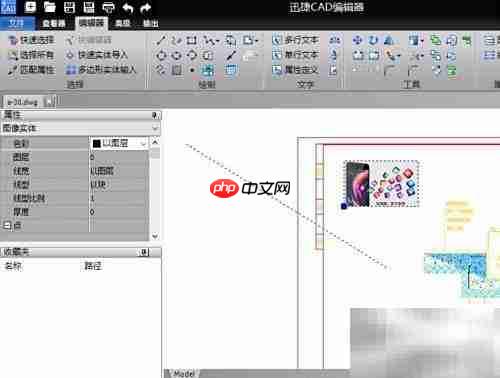This screenshot has width=500, height=378.
Task: Collapse the 点 section in properties
Action: [7, 226]
